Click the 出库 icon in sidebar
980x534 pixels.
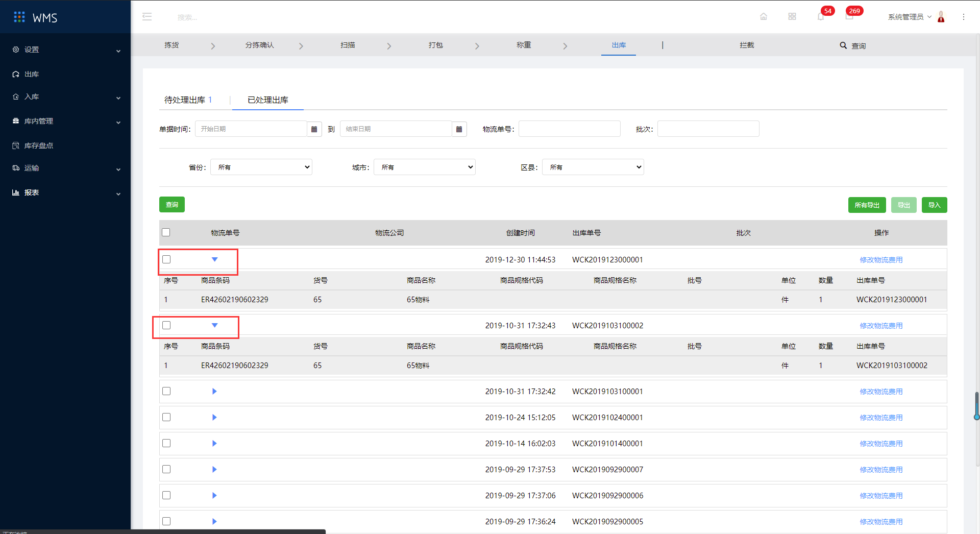tap(16, 74)
